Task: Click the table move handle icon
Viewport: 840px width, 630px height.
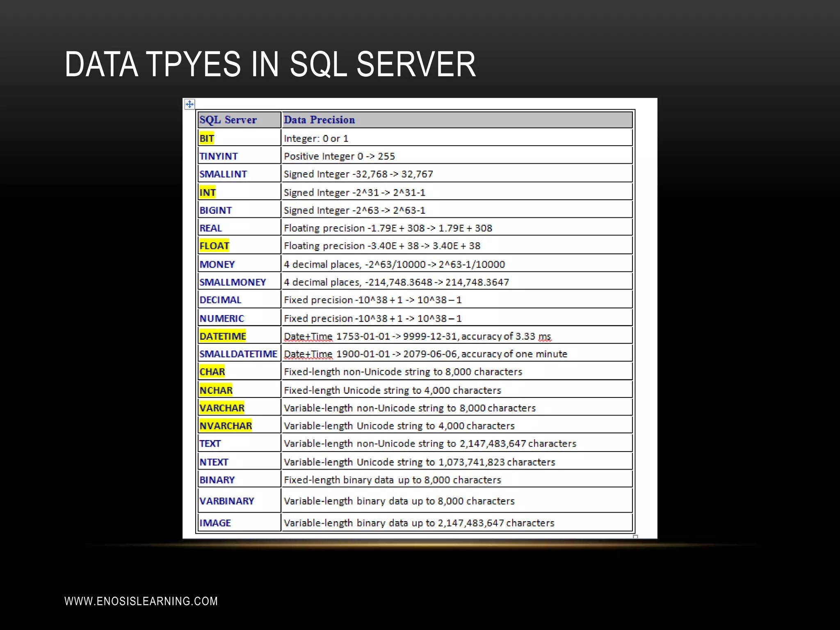Action: coord(189,104)
